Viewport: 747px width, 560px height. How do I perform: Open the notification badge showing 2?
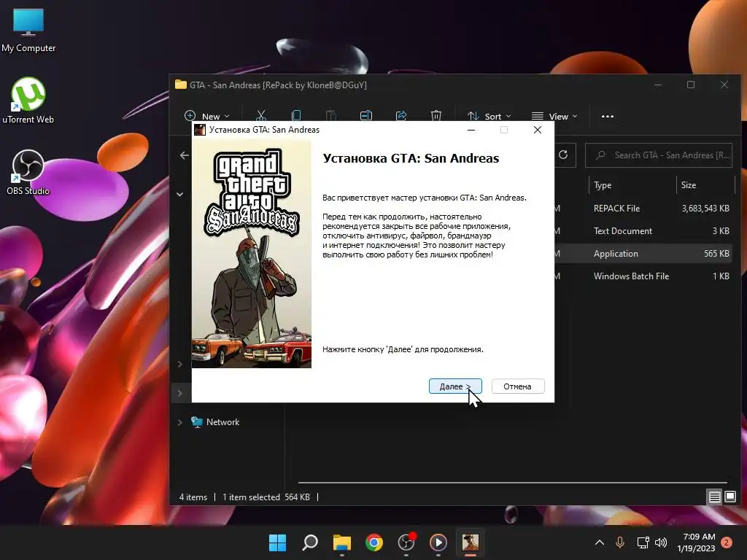(x=727, y=542)
